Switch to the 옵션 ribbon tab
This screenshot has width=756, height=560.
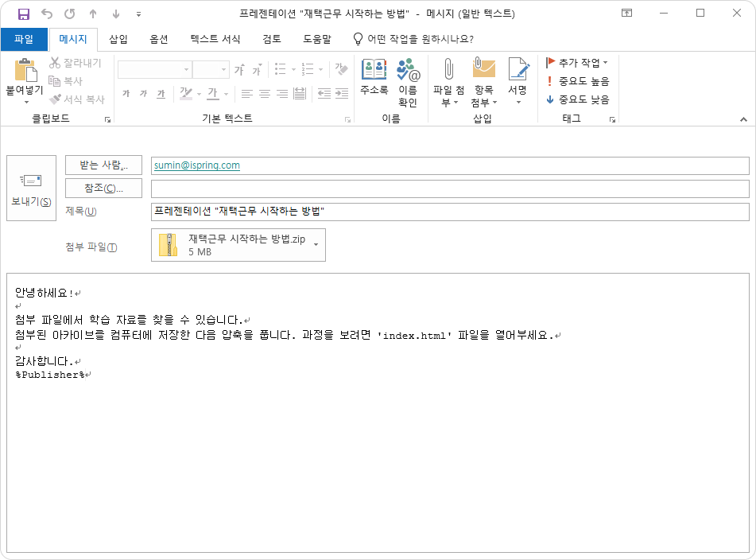pyautogui.click(x=159, y=39)
